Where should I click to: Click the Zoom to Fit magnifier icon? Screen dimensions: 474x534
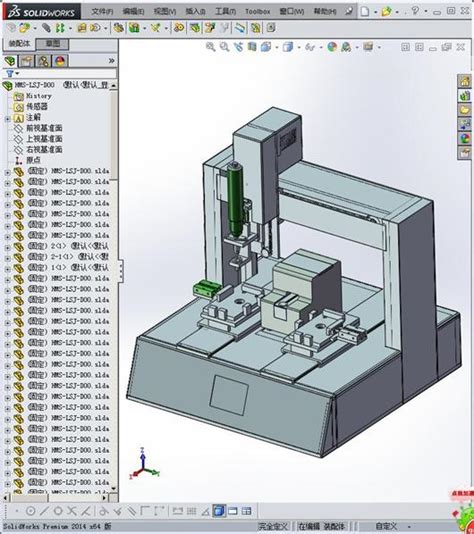[211, 47]
